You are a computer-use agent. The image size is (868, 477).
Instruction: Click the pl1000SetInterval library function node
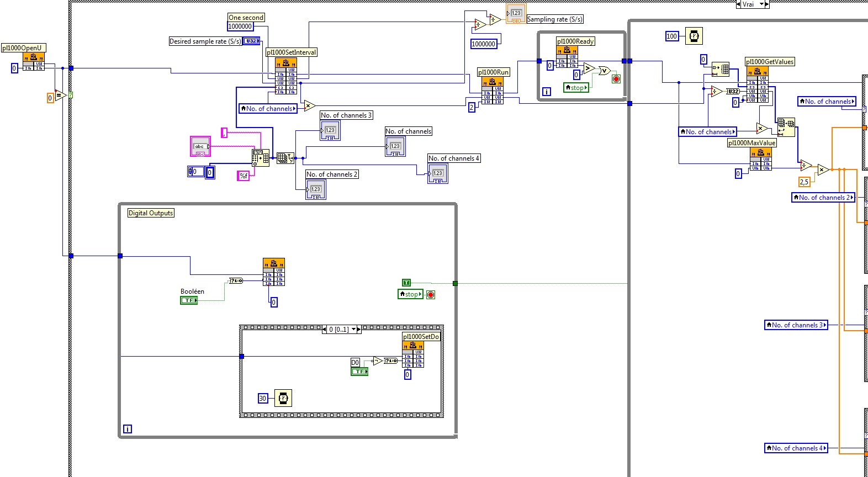(x=286, y=76)
